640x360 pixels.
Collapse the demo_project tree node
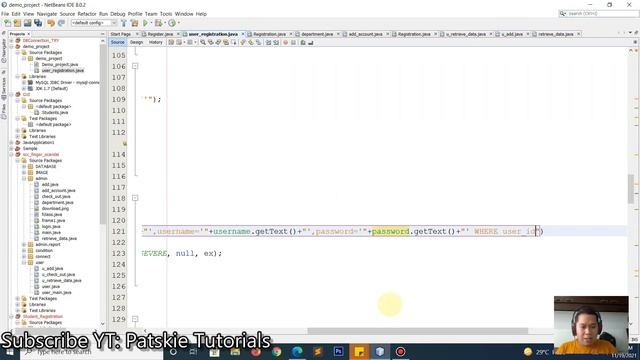11,47
